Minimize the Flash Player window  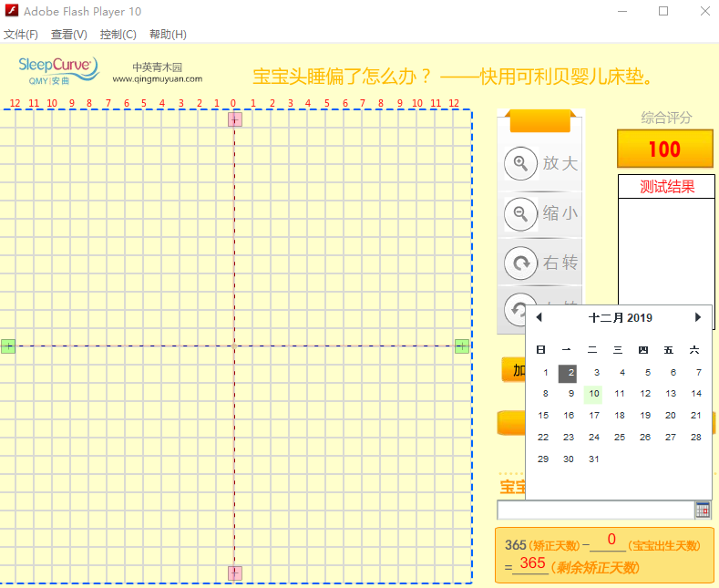(x=622, y=11)
